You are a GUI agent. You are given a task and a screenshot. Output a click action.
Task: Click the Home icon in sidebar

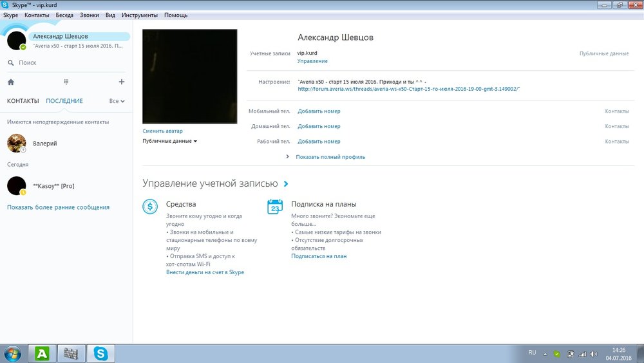tap(11, 82)
